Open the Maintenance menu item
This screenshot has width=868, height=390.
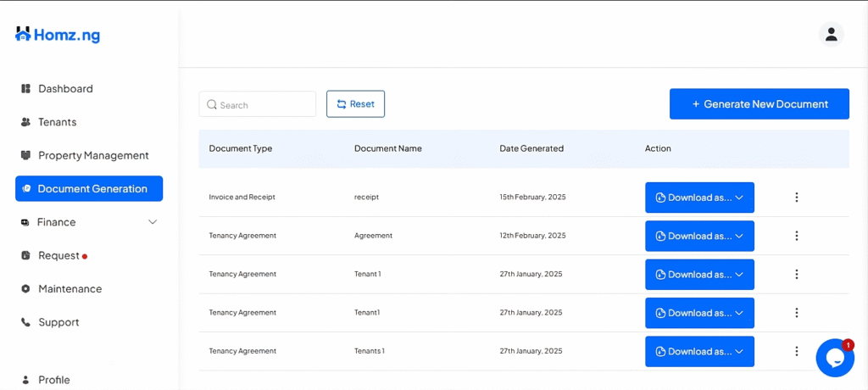tap(70, 288)
